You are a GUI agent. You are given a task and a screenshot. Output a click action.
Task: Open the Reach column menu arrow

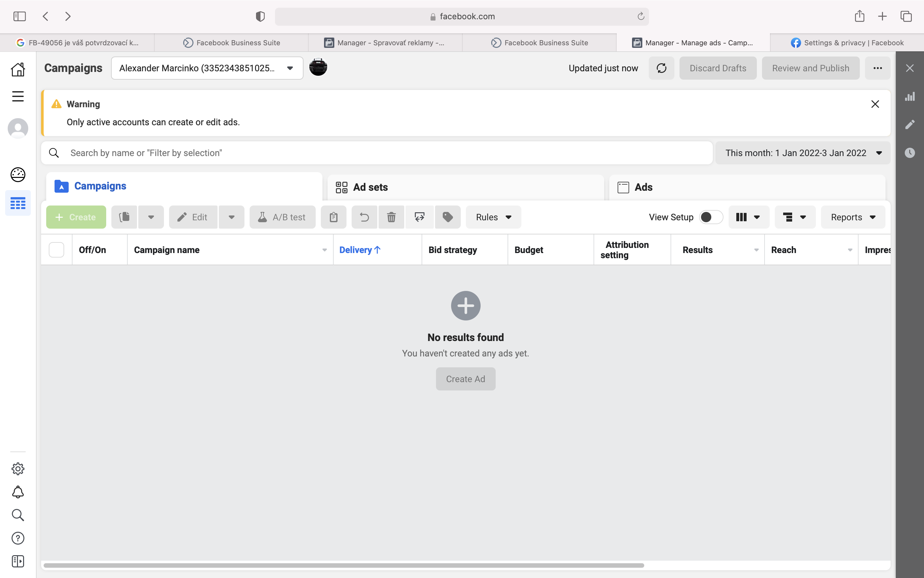[x=850, y=250]
